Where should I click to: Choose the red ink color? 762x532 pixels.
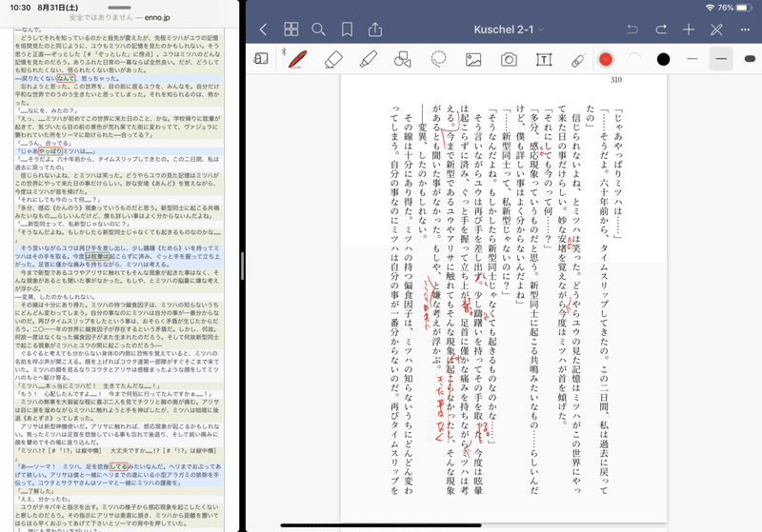tap(606, 59)
